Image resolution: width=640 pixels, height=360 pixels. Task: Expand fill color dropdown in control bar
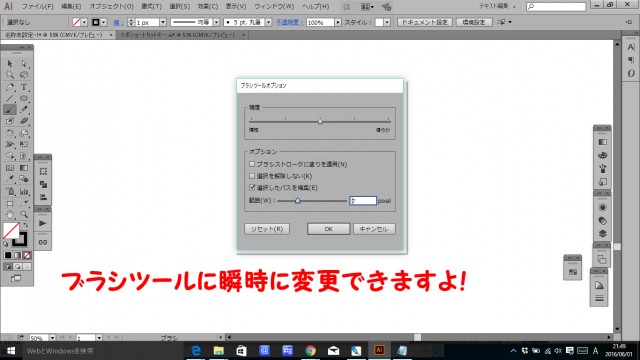tap(84, 22)
